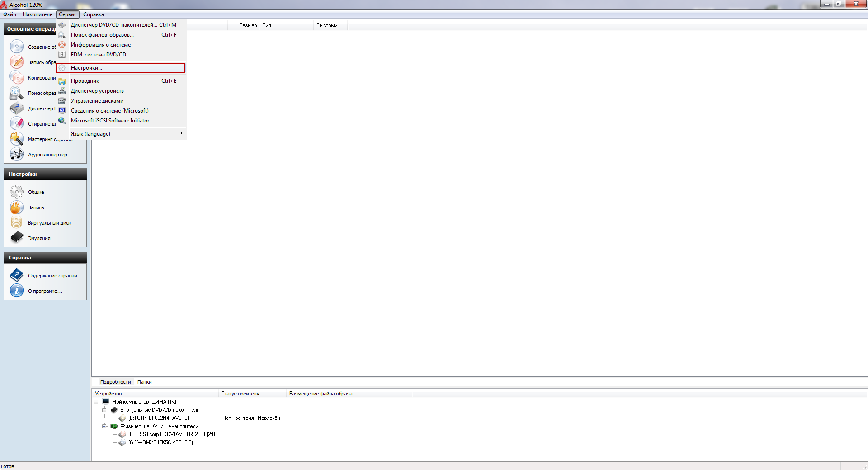Collapse the Мой компьютер tree node
868x470 pixels.
tap(96, 402)
